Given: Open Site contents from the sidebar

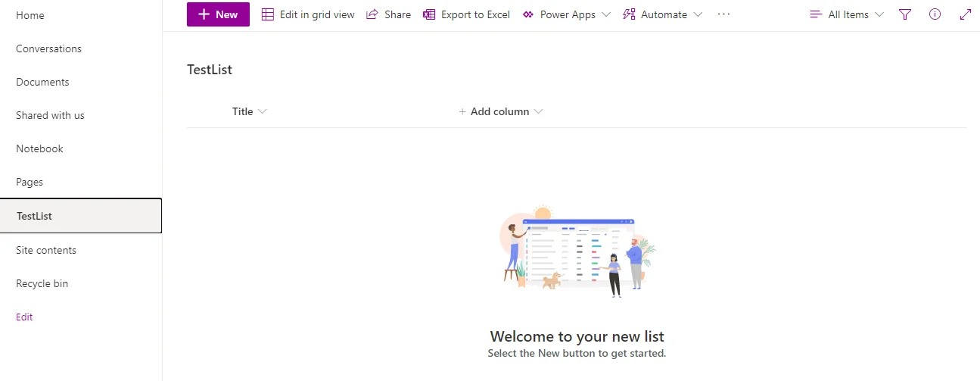Looking at the screenshot, I should [x=46, y=250].
